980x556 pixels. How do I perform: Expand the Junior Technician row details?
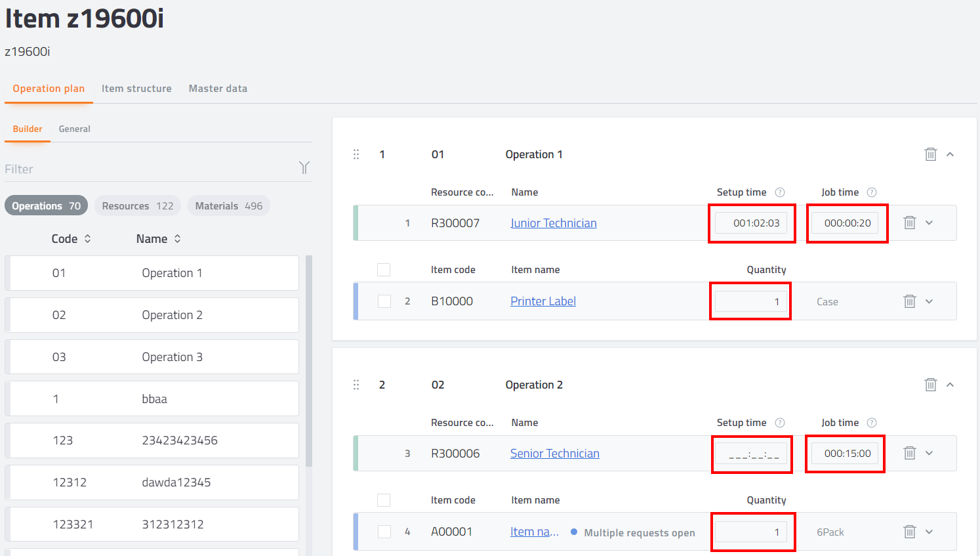(929, 223)
